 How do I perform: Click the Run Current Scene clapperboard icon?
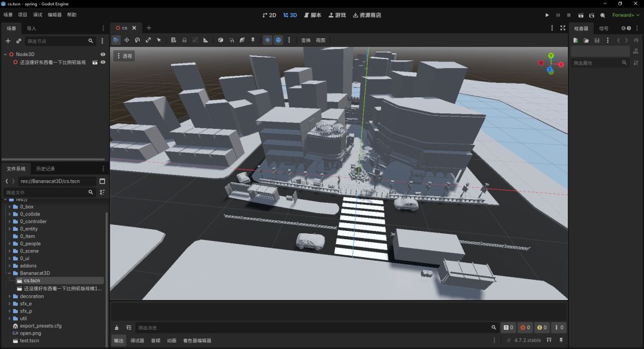pyautogui.click(x=581, y=15)
